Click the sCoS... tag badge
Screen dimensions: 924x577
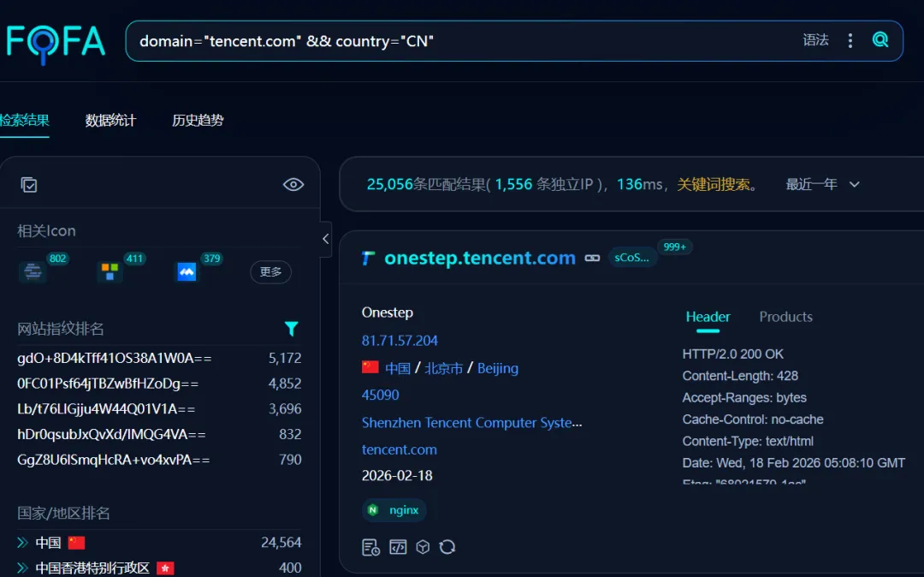click(x=631, y=258)
